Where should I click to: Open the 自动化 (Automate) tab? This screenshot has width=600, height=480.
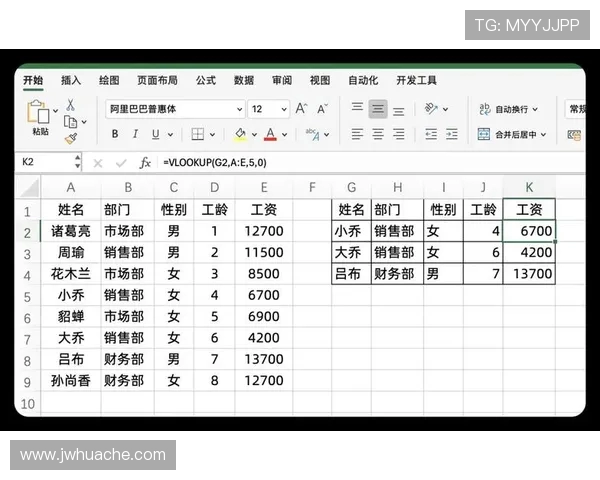coord(363,80)
